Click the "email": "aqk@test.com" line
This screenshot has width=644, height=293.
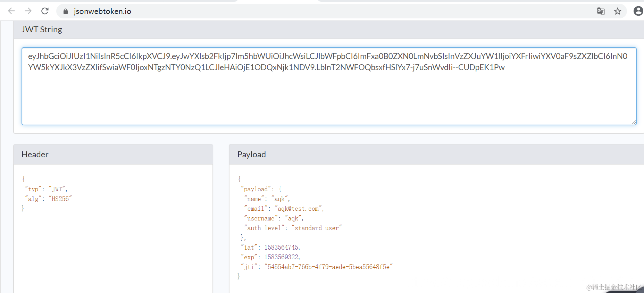point(284,209)
